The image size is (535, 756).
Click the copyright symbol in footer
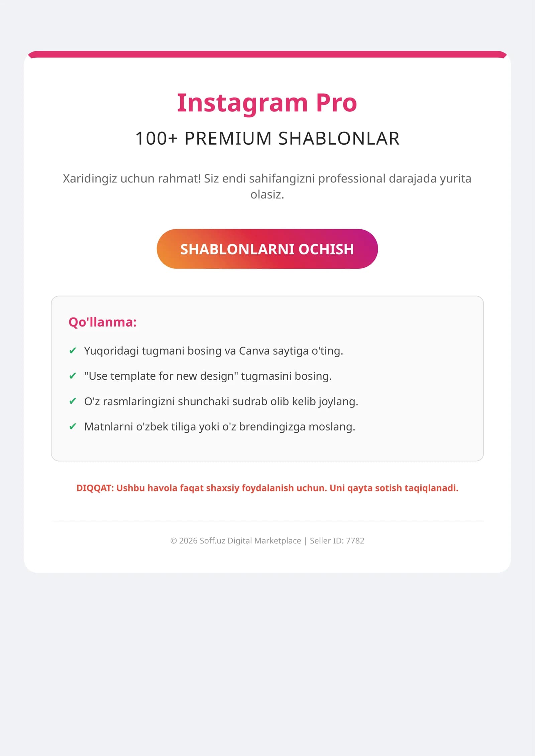click(x=174, y=541)
